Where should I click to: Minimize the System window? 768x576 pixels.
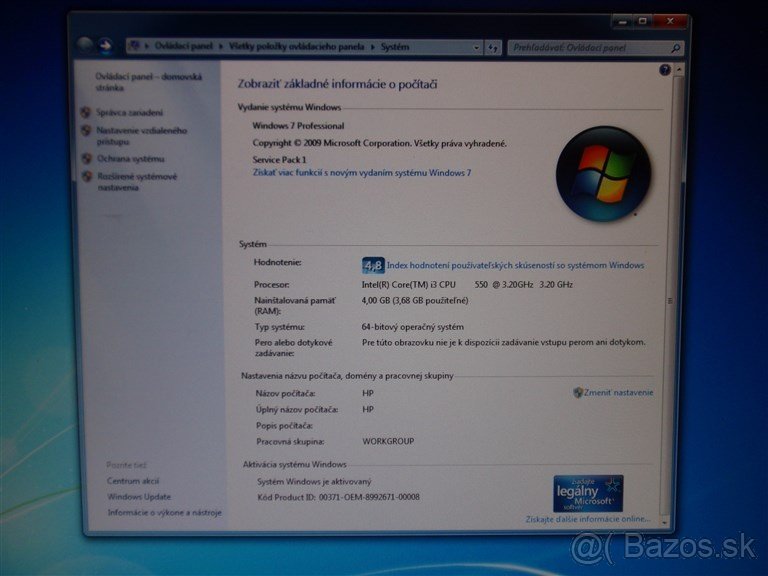[623, 21]
